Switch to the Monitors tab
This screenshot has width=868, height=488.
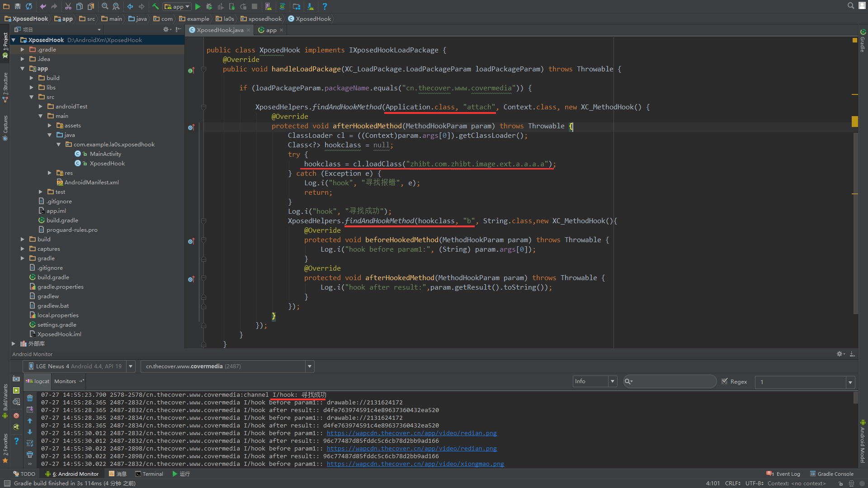point(65,381)
